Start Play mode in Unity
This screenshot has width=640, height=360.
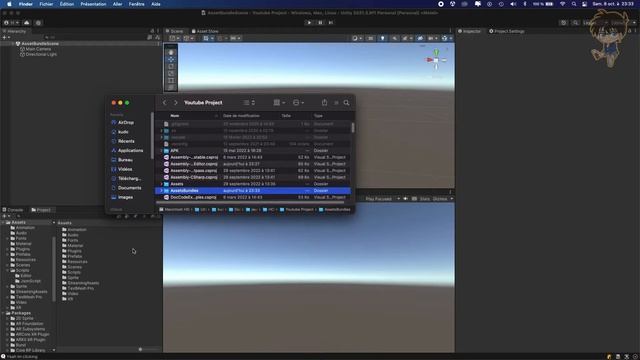309,22
